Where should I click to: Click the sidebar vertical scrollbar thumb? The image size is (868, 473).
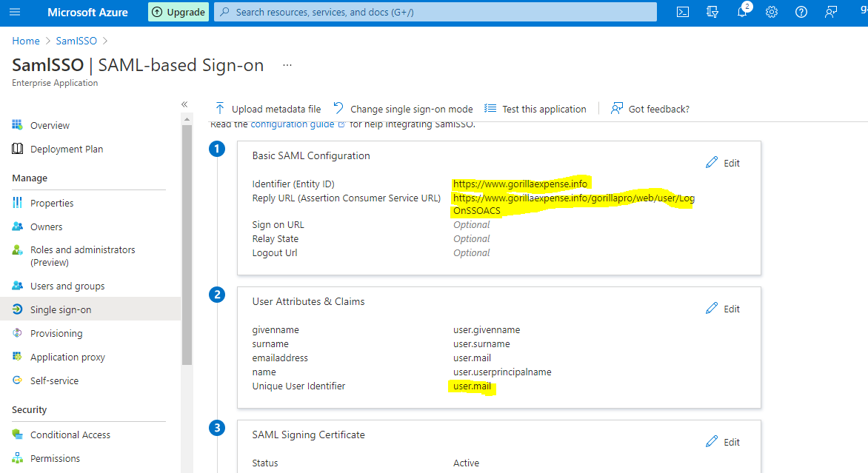187,244
